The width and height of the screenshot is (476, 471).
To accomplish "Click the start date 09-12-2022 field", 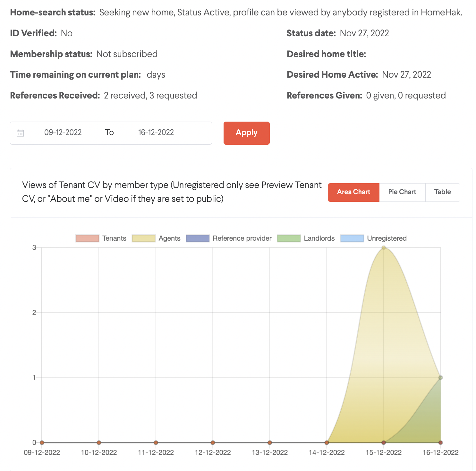I will click(x=63, y=133).
